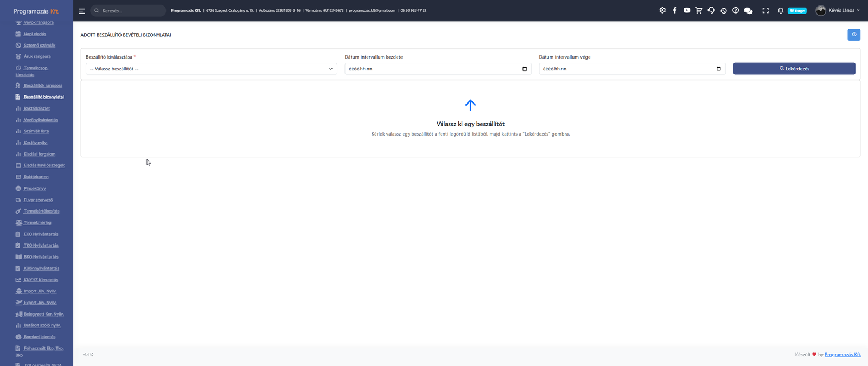Open the YouTube icon link
Screen dimensions: 868x366
coord(687,10)
